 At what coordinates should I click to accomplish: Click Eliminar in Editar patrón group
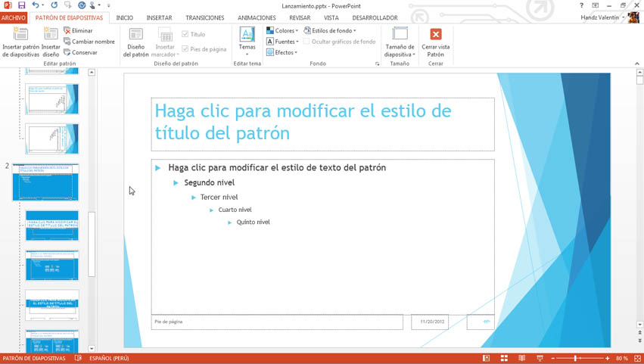coord(78,31)
